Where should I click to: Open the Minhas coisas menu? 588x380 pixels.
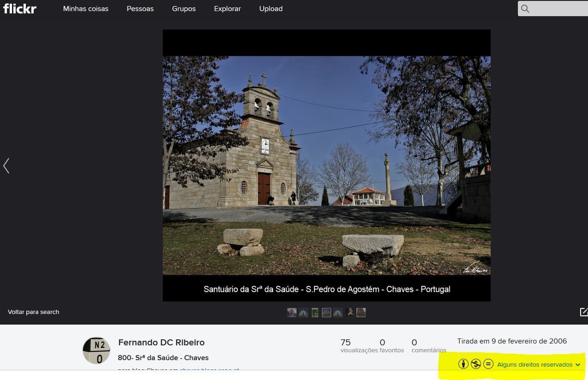[86, 9]
